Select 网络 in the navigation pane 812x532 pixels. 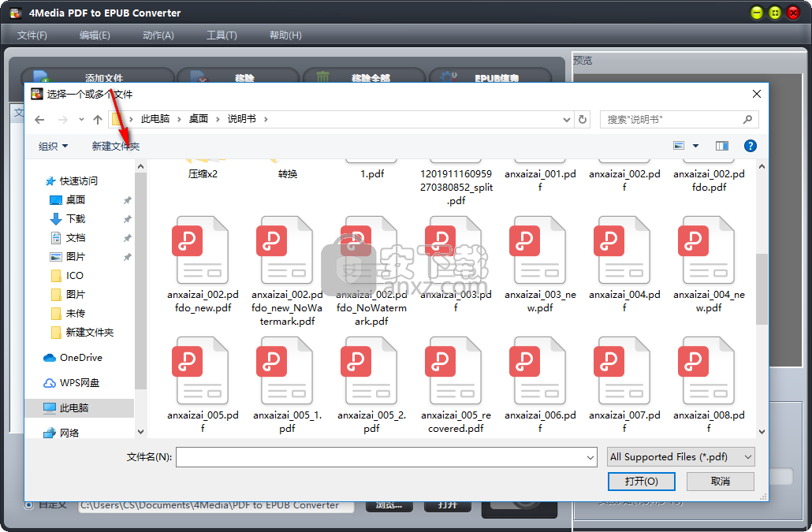pos(61,433)
